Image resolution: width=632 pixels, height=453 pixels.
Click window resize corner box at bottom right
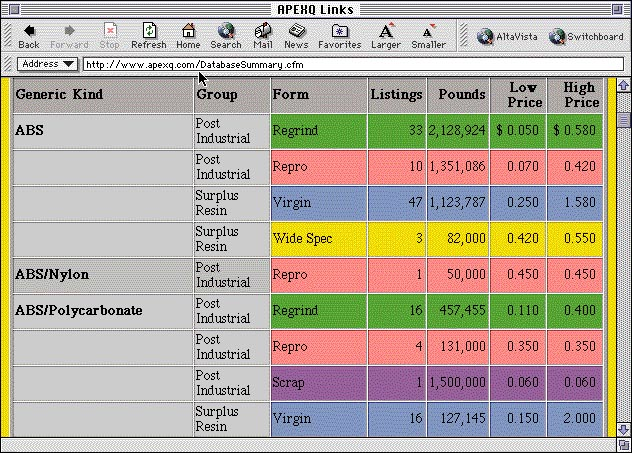[624, 445]
